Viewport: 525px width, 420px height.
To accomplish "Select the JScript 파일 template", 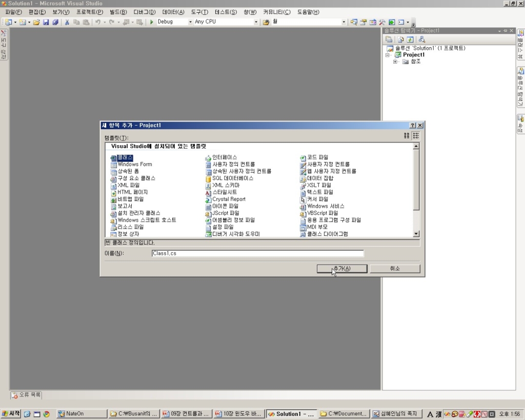I will click(x=223, y=213).
